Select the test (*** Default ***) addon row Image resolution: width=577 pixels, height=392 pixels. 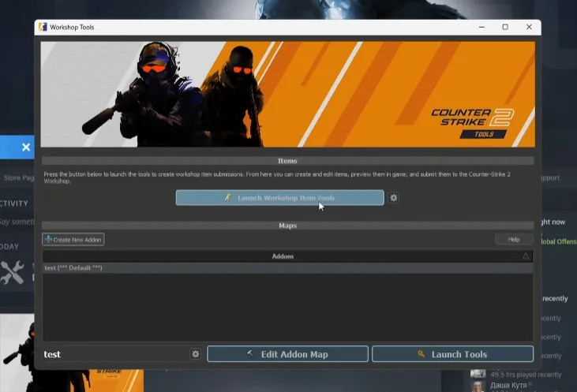pos(287,267)
